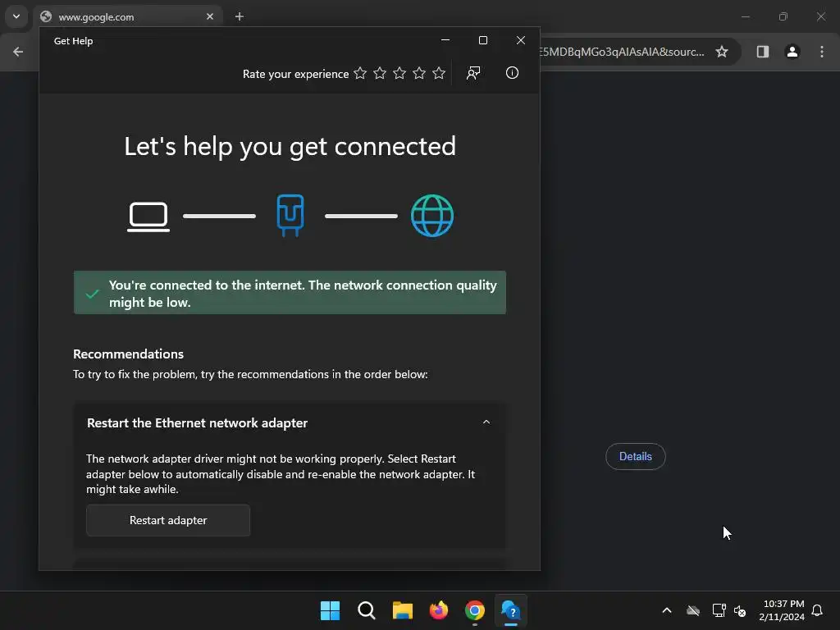840x630 pixels.
Task: Click the Recommendations heading
Action: point(129,354)
